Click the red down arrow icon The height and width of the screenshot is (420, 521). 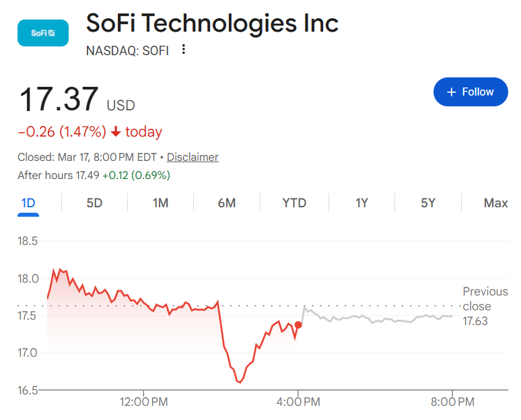pyautogui.click(x=116, y=132)
